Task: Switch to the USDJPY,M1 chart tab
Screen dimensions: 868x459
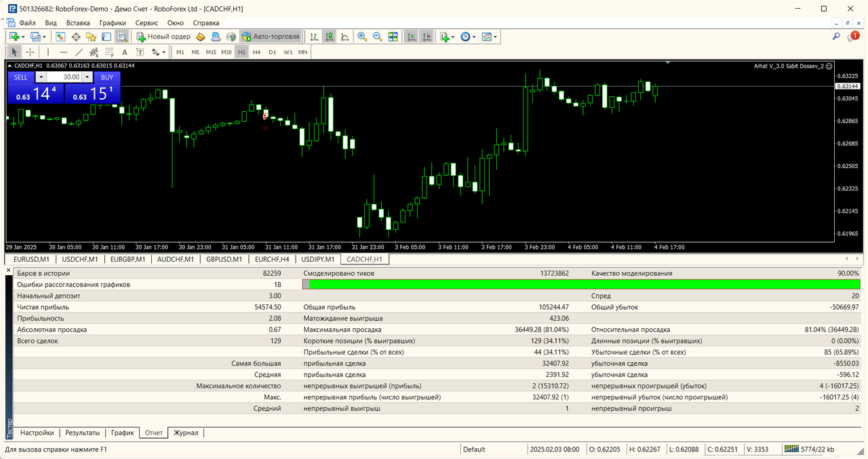Action: 317,259
